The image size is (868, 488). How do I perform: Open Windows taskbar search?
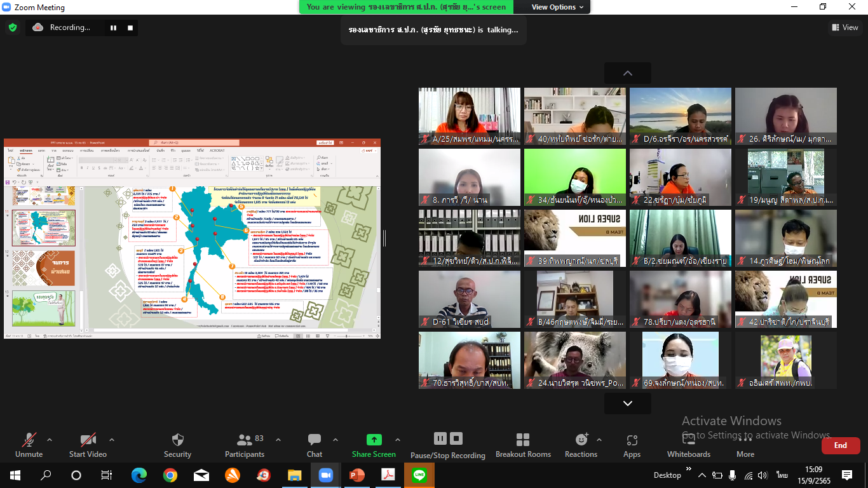(x=46, y=475)
